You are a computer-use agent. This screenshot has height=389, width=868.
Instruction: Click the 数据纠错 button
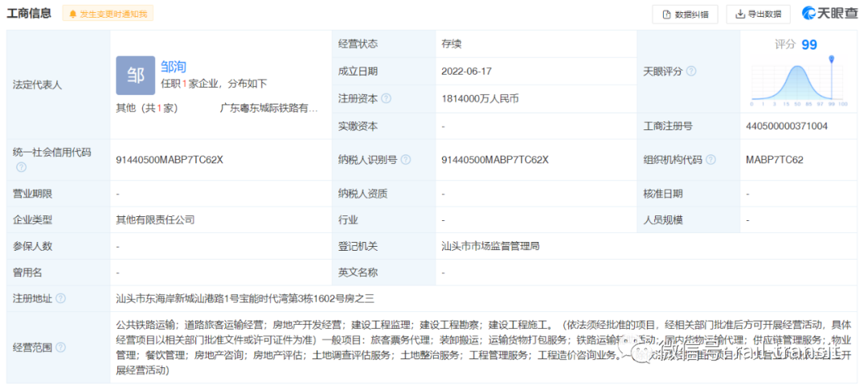coord(685,14)
